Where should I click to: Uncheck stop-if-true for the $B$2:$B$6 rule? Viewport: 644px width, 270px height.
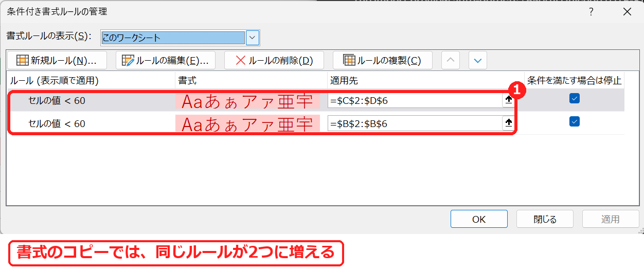click(x=575, y=122)
